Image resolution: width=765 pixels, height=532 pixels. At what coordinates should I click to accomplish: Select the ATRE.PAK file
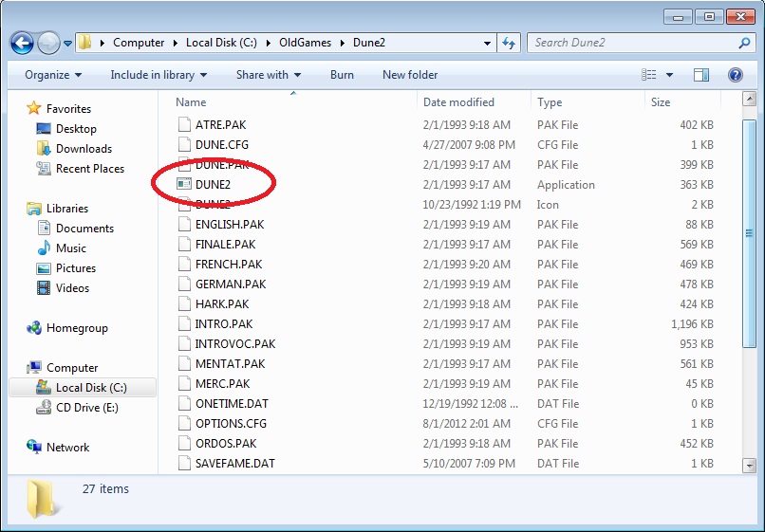click(220, 125)
